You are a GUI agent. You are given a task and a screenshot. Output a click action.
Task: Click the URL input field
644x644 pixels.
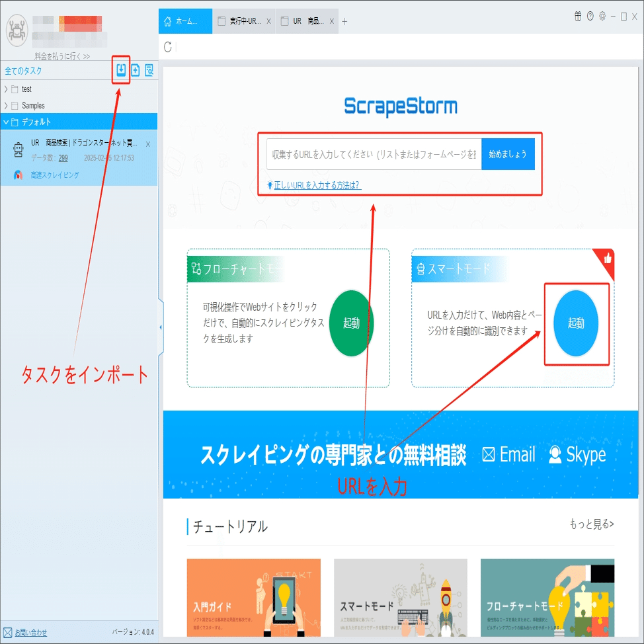pos(374,154)
